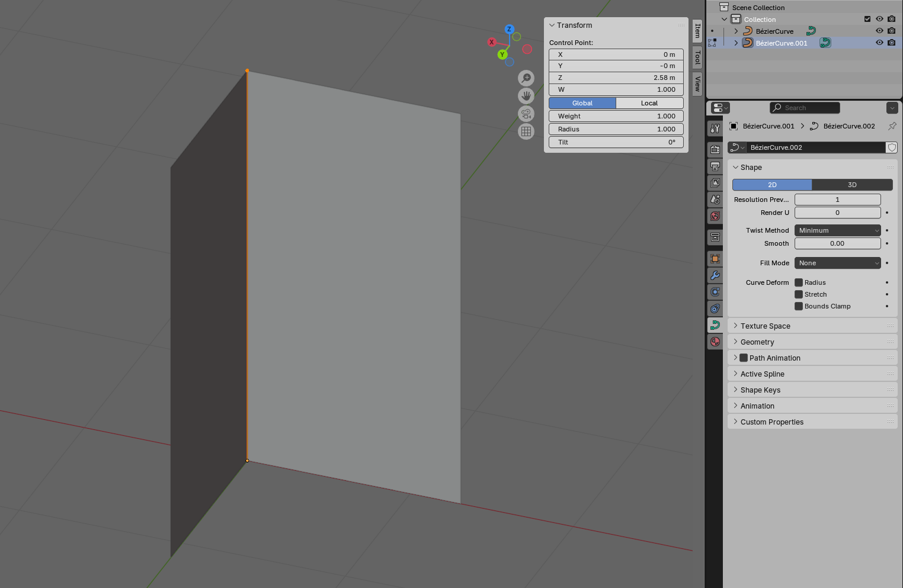Switch to the View sidebar tab
This screenshot has width=903, height=588.
coord(697,83)
